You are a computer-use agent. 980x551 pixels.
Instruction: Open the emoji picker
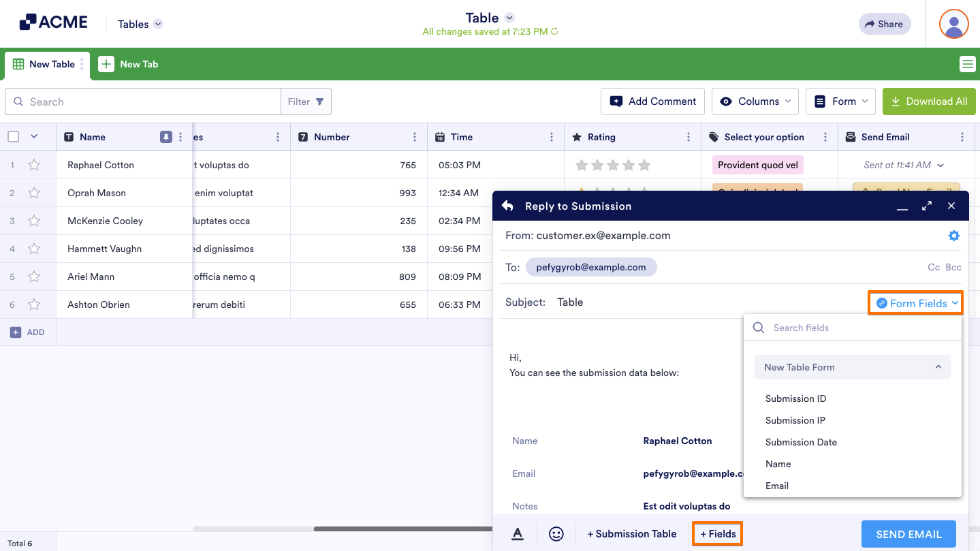(x=556, y=534)
